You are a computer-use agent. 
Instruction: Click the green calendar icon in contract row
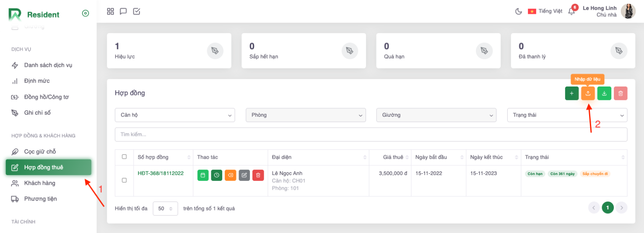pyautogui.click(x=203, y=175)
